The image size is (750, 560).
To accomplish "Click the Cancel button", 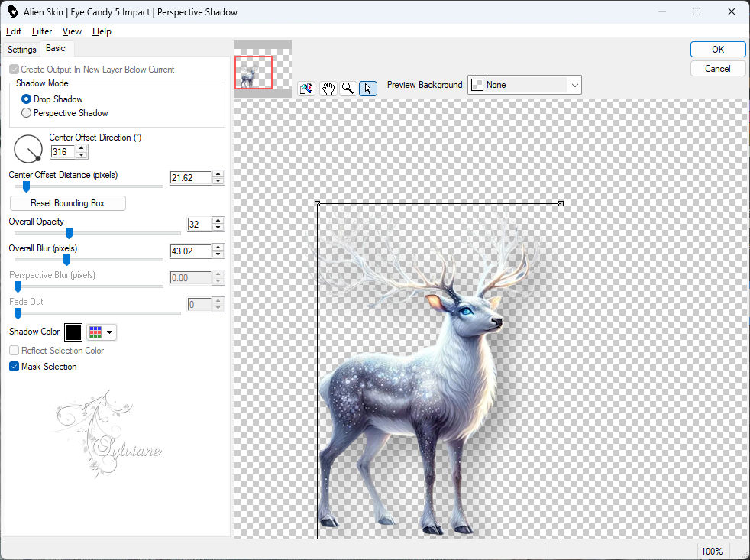I will pyautogui.click(x=717, y=69).
